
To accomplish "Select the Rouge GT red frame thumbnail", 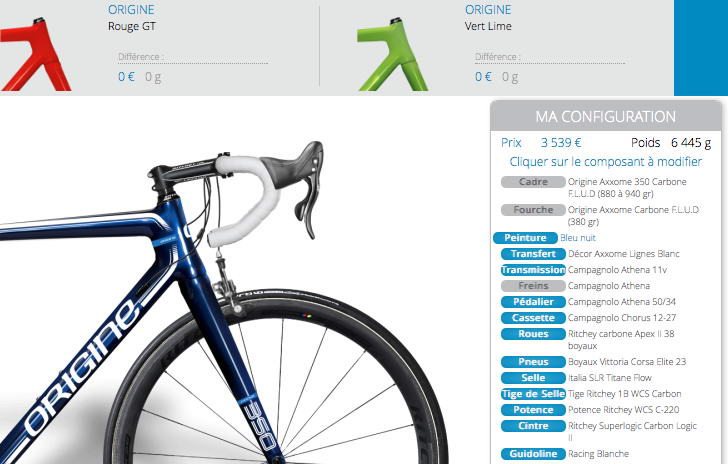I will [35, 54].
